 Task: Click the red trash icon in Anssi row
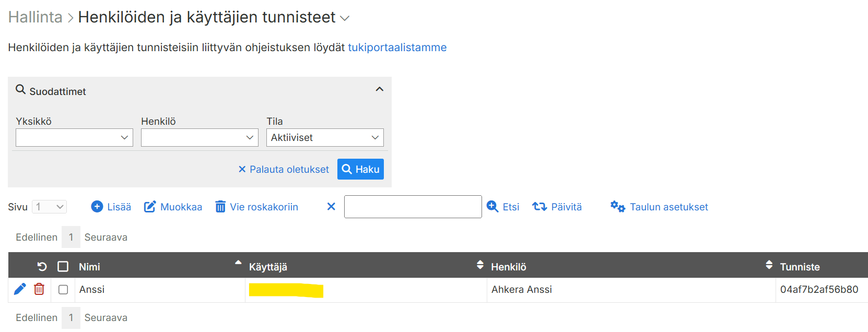coord(39,289)
